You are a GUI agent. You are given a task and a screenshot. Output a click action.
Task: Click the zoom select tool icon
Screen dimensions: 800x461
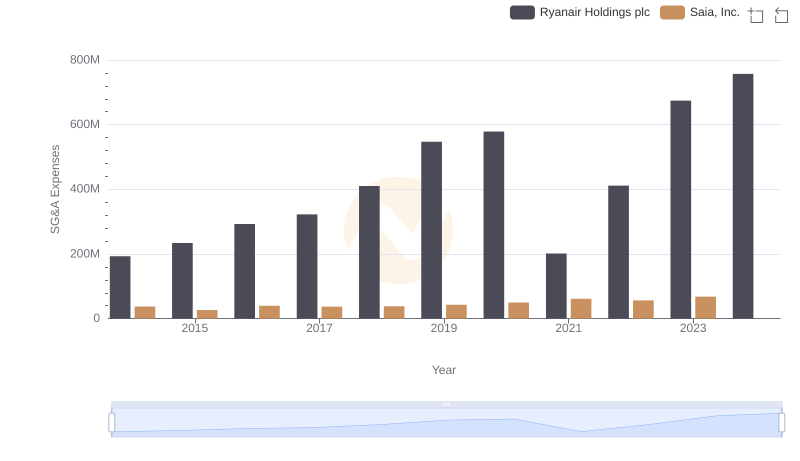pyautogui.click(x=756, y=15)
